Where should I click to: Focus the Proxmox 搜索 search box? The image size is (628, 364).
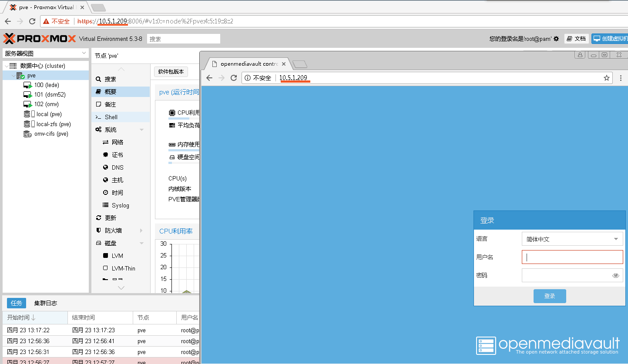pos(184,39)
